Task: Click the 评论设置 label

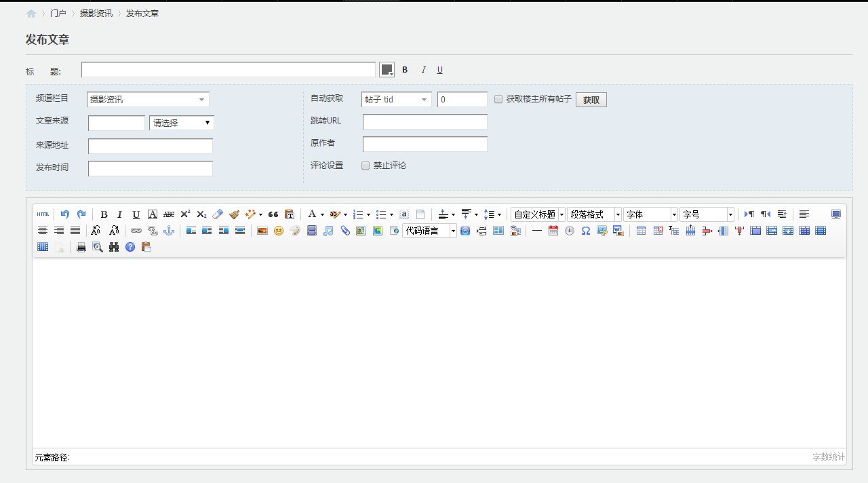Action: 327,166
